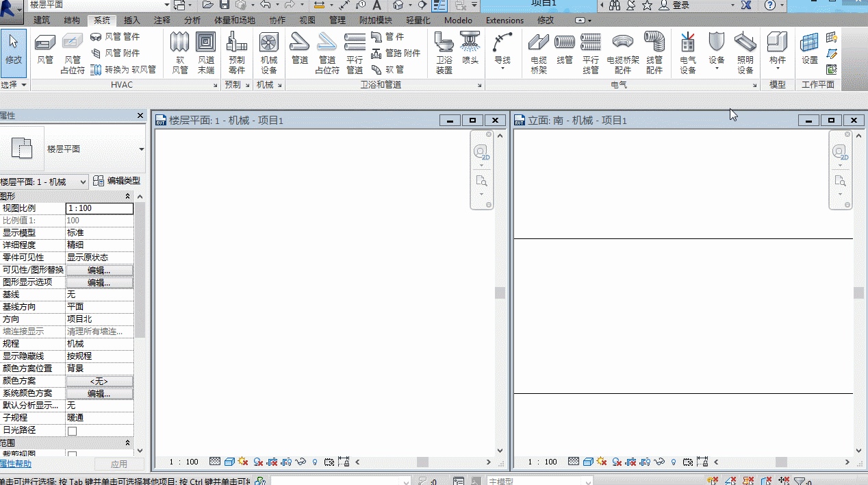Pick the 电缆桥架 cable tray tool
The image size is (868, 485).
[x=539, y=53]
